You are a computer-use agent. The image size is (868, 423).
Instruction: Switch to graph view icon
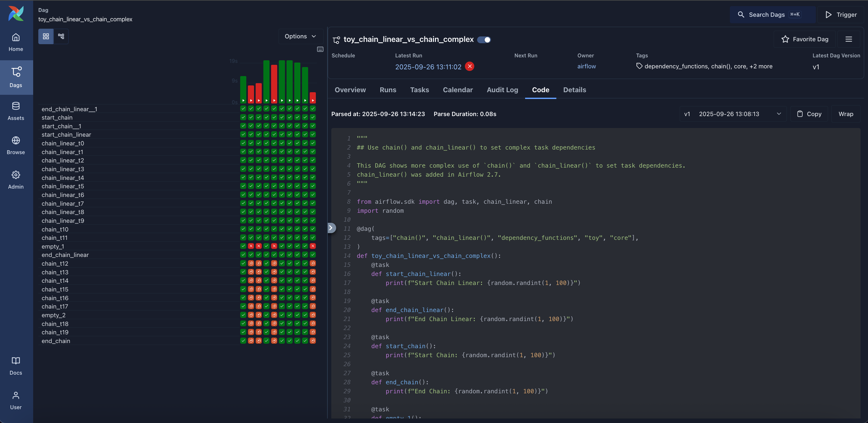pos(61,36)
